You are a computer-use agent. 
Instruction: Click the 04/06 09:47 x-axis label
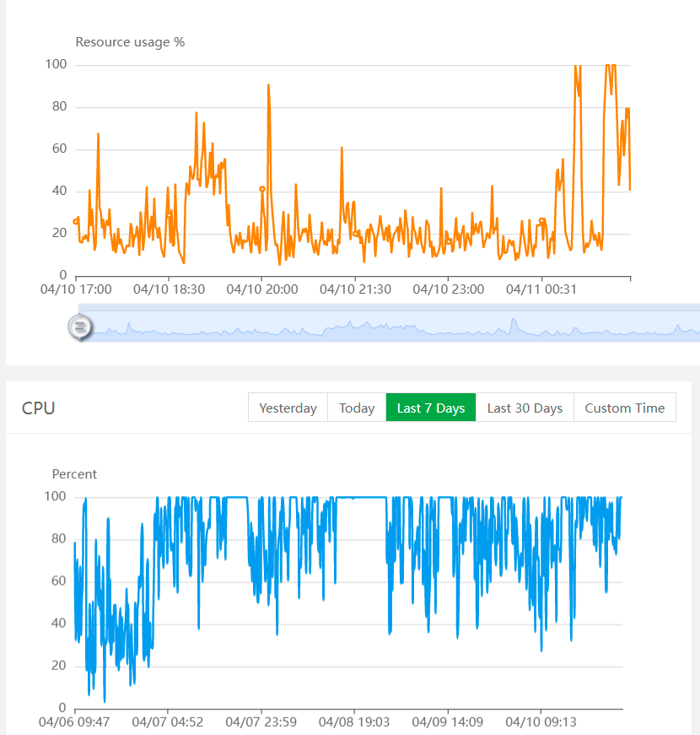click(75, 722)
